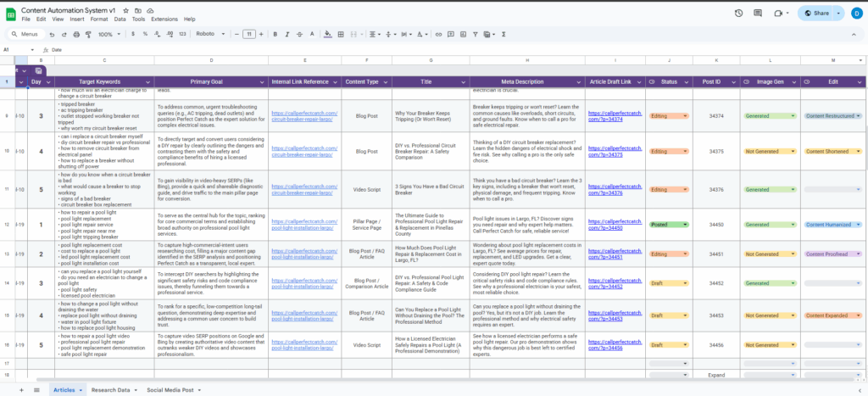Open the File menu
This screenshot has width=868, height=396.
pyautogui.click(x=25, y=19)
